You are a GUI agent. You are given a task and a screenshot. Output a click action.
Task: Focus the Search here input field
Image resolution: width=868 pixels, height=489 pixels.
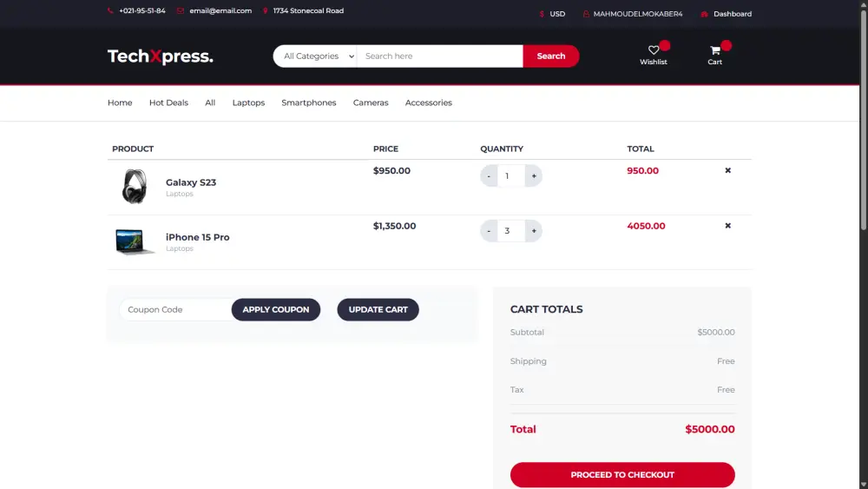pos(439,56)
